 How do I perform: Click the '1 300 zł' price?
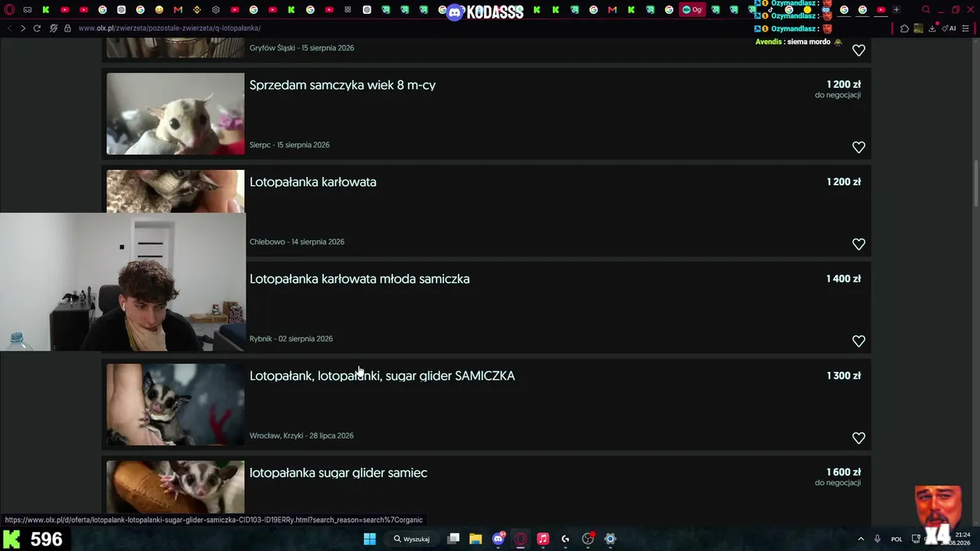(x=843, y=376)
